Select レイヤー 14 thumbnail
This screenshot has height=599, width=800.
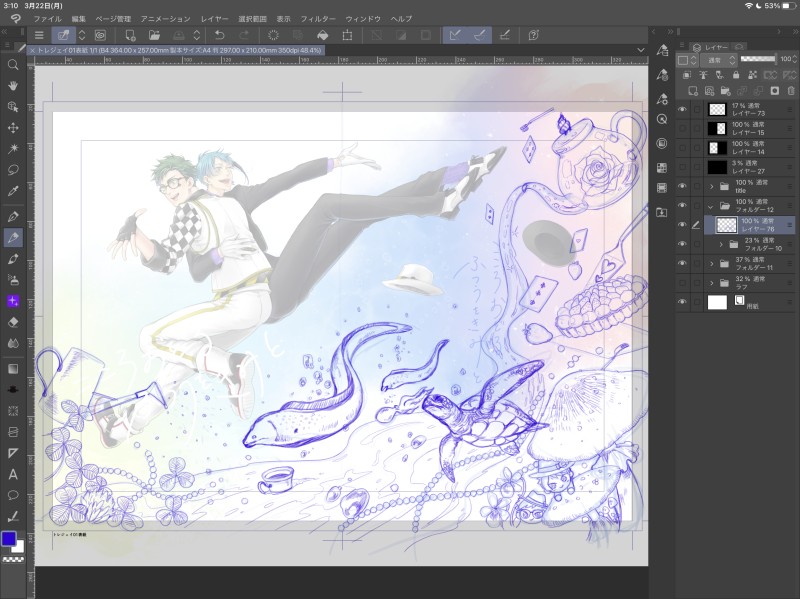pos(717,148)
